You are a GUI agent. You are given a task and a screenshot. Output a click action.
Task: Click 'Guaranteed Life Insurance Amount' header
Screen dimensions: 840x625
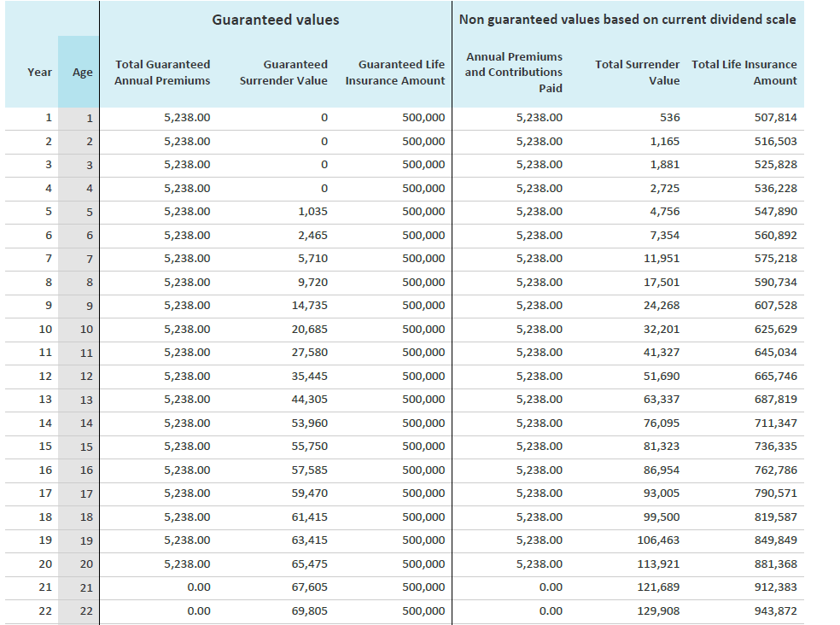click(x=395, y=73)
